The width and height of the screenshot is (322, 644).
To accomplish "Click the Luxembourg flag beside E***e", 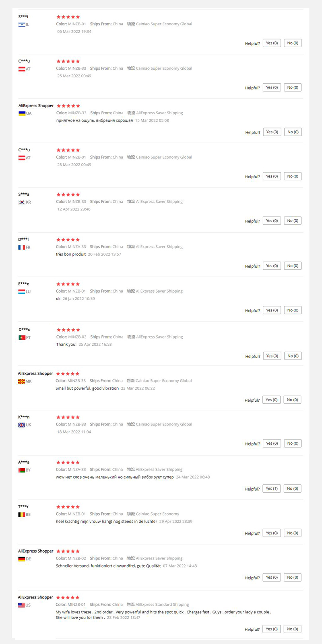I will [22, 291].
